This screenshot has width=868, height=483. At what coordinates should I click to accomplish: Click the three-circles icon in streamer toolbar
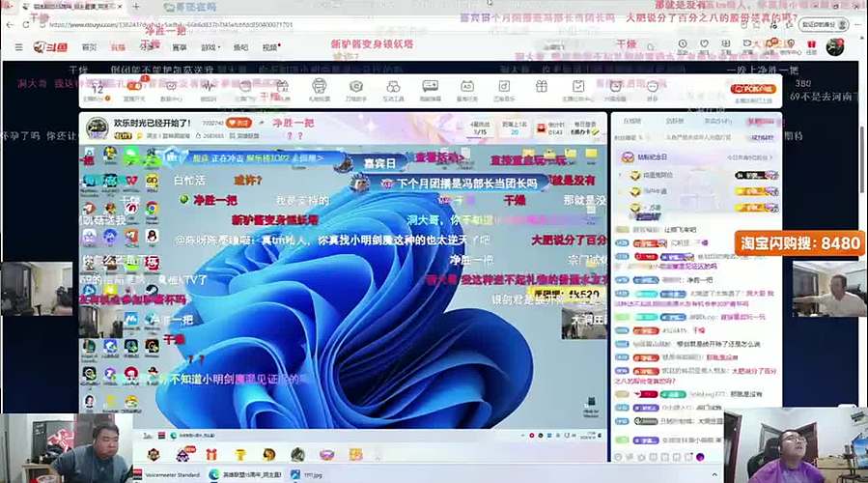pyautogui.click(x=393, y=86)
